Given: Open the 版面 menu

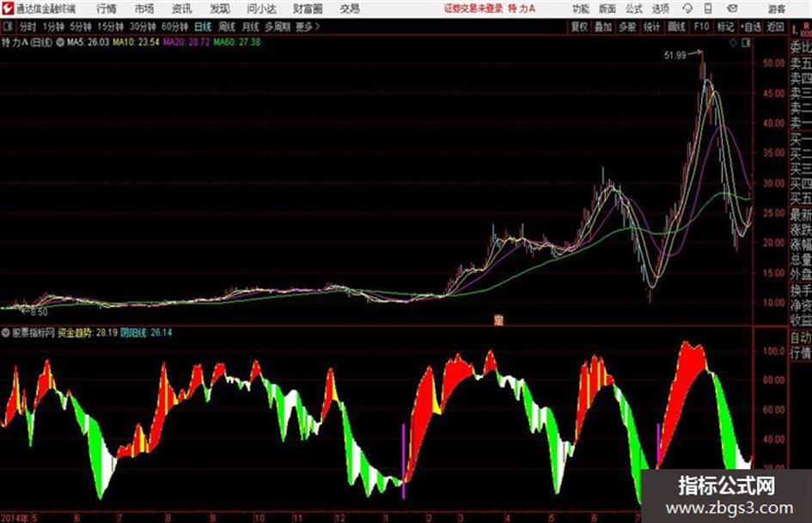Looking at the screenshot, I should (607, 9).
